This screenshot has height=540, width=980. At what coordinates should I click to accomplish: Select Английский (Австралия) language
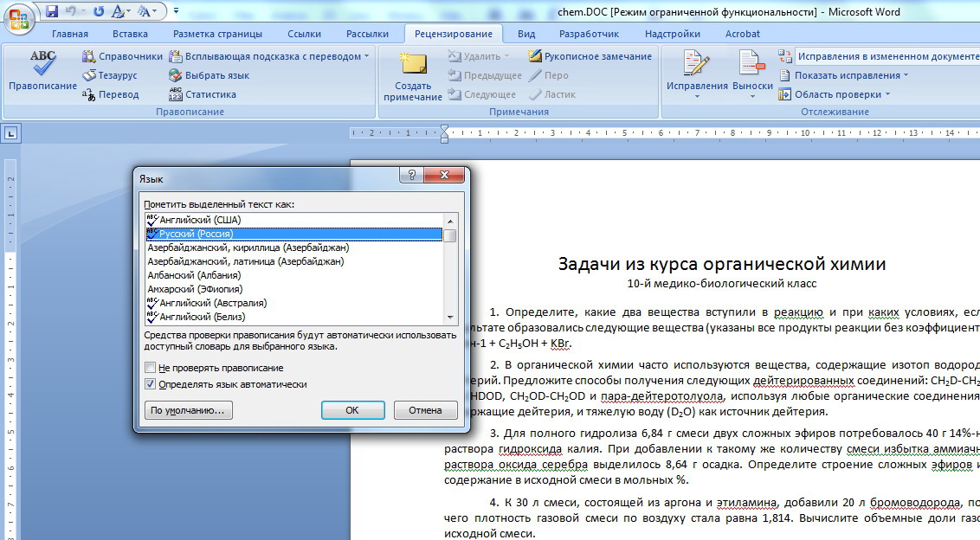(293, 303)
